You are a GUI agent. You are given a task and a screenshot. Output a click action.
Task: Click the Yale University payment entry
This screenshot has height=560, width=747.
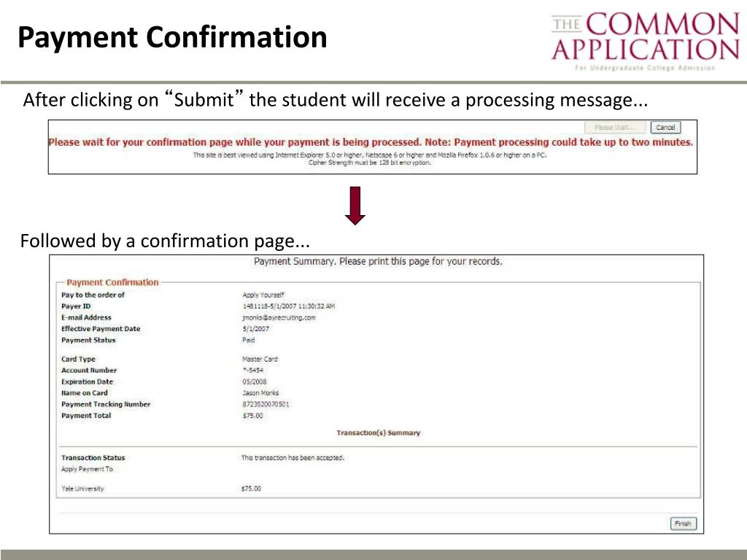pyautogui.click(x=82, y=489)
